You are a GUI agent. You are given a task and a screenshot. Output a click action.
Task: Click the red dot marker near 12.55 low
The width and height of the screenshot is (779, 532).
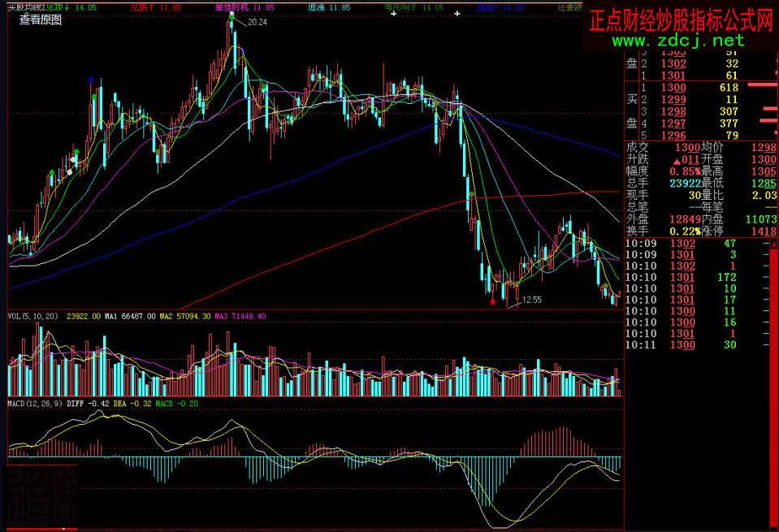493,301
